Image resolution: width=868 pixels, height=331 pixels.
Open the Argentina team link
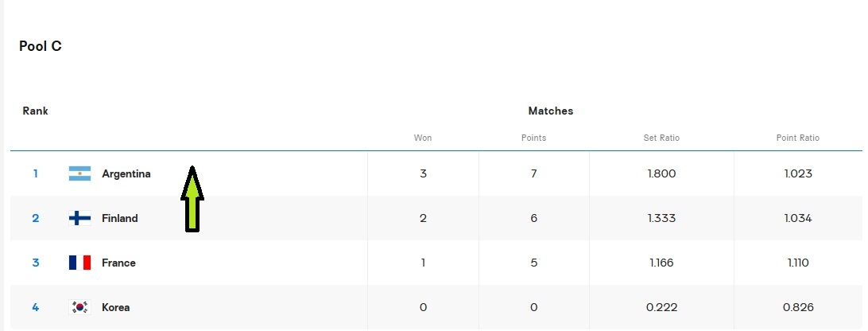126,173
